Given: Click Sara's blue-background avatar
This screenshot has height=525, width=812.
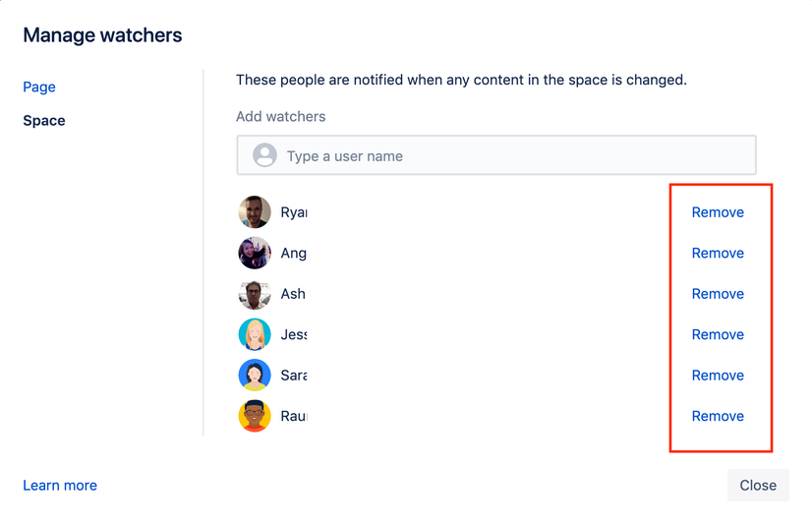Looking at the screenshot, I should point(255,375).
